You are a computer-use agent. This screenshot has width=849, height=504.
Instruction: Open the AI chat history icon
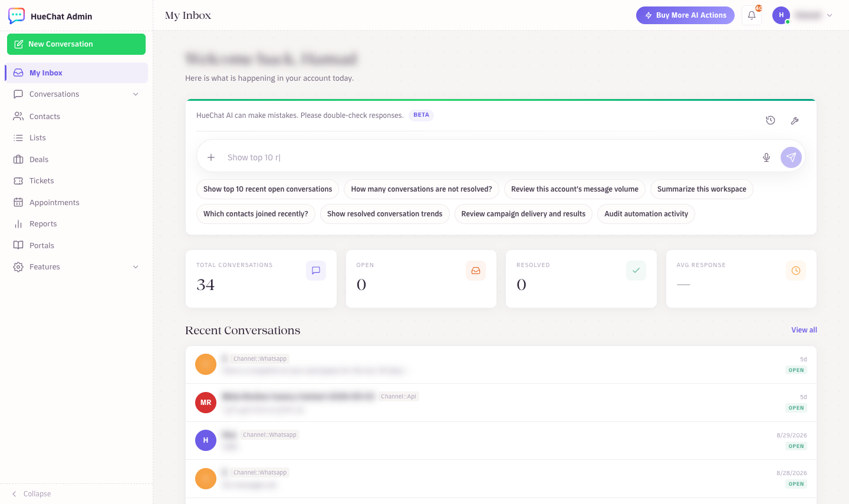(x=771, y=120)
